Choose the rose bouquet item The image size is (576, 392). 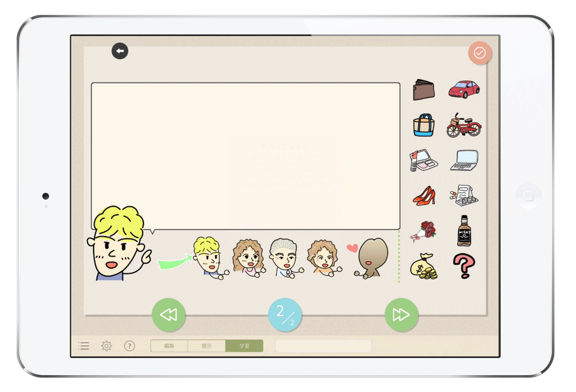pyautogui.click(x=424, y=231)
